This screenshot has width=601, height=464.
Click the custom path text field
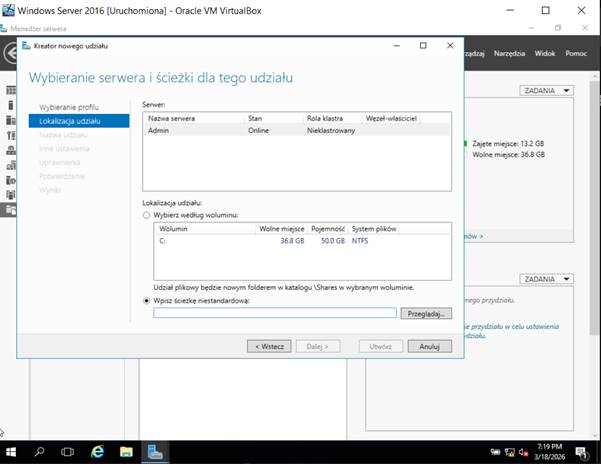click(x=275, y=313)
